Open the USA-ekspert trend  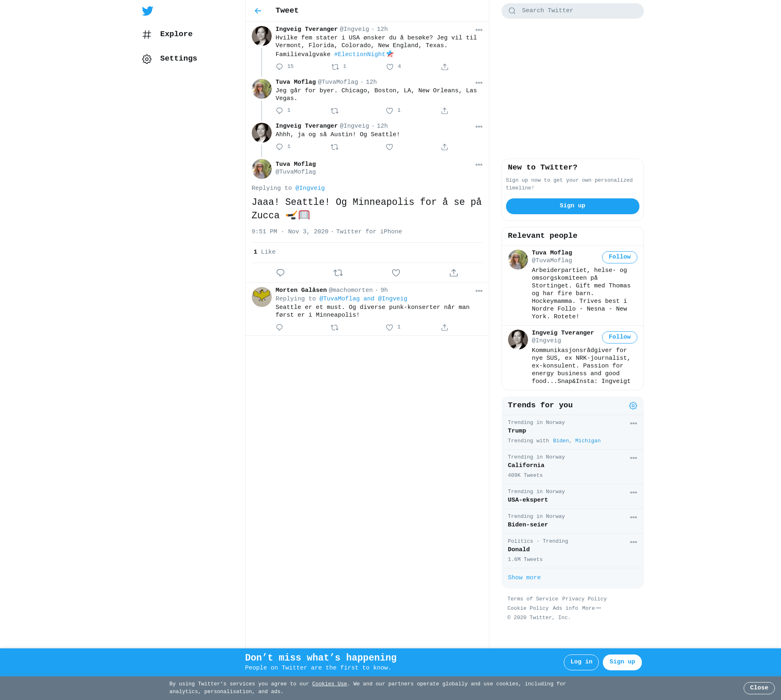572,496
